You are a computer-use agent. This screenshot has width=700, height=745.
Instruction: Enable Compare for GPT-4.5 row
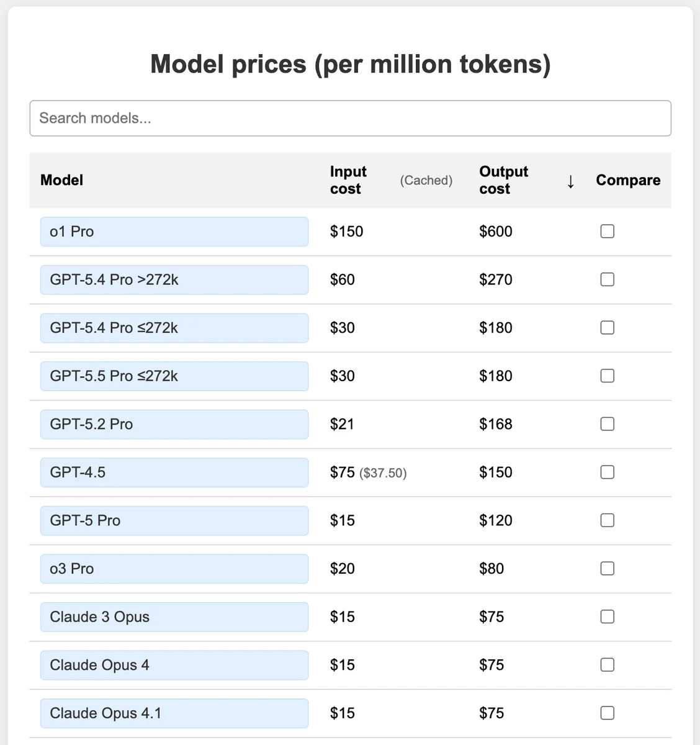click(608, 472)
